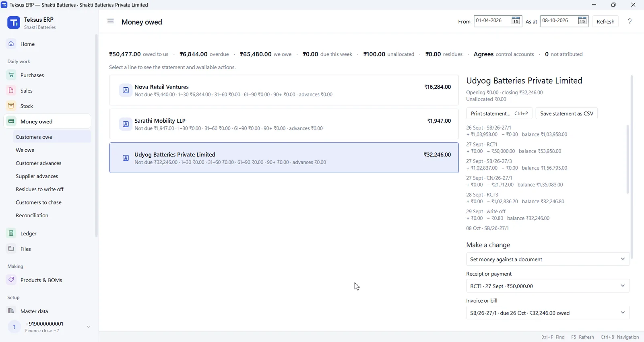The width and height of the screenshot is (644, 342).
Task: Open We owe submenu item
Action: click(x=52, y=150)
